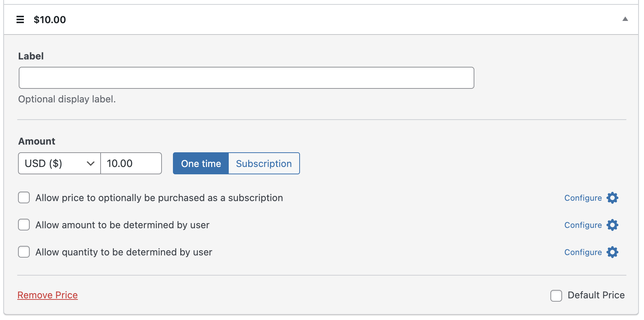Click the gear icon for subscription purchase option
This screenshot has height=320, width=644.
click(612, 198)
